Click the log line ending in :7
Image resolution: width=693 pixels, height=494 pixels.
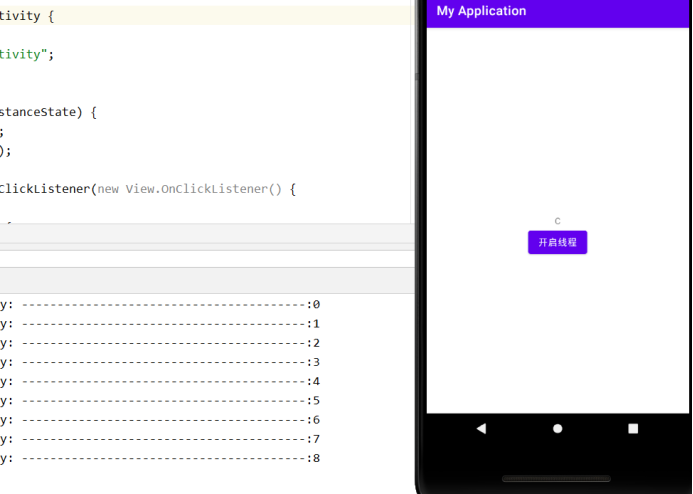pyautogui.click(x=160, y=439)
